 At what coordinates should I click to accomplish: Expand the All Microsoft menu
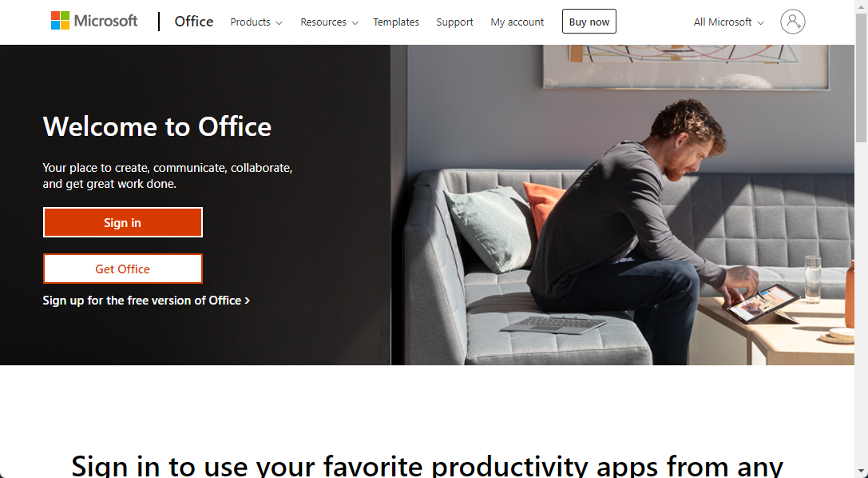[x=728, y=22]
